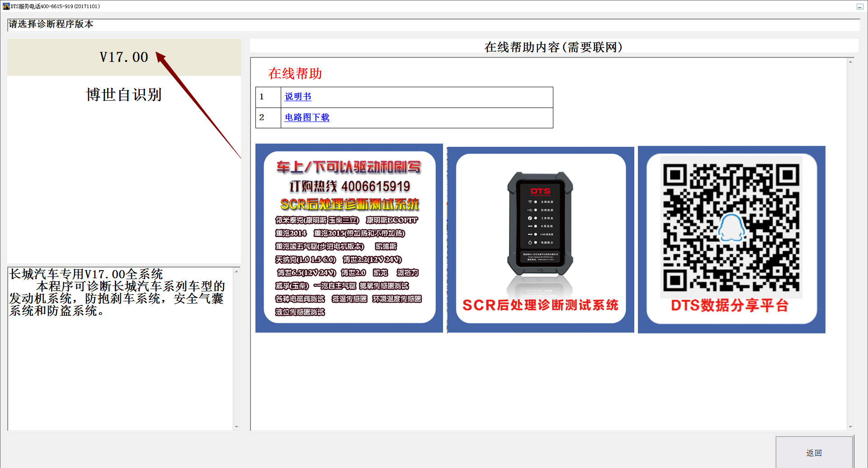Click the online help panel scroll-down arrow
868x468 pixels.
click(x=850, y=426)
